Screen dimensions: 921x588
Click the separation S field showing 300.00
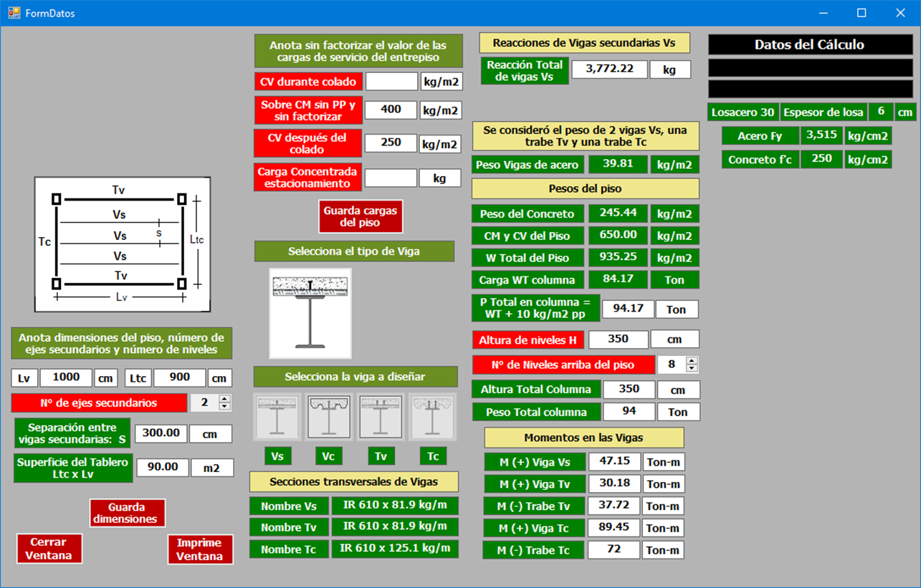click(x=162, y=433)
